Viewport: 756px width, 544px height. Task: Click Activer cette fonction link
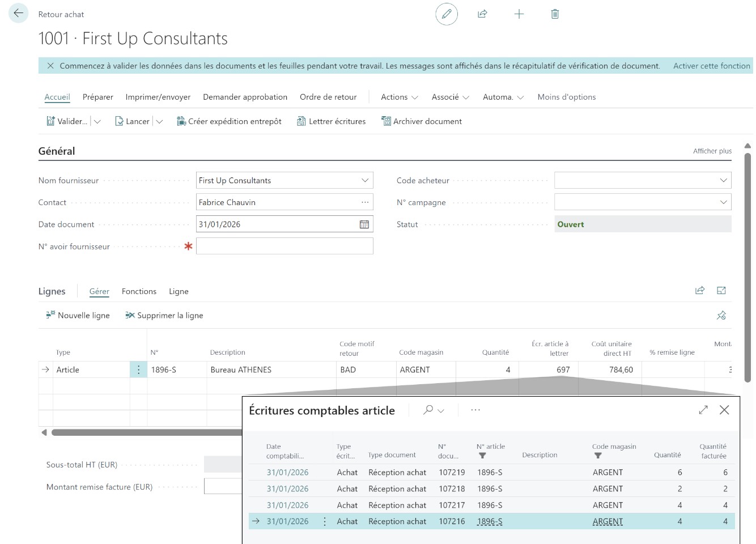711,66
